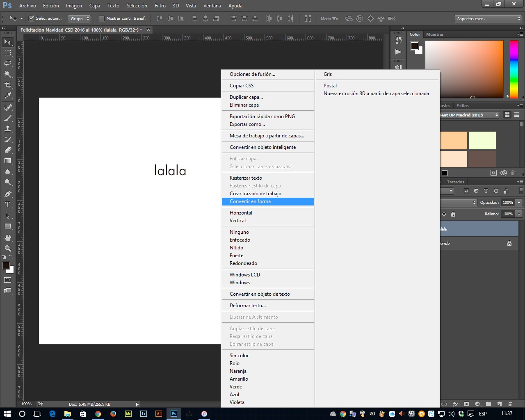525x420 pixels.
Task: Choose Duplicar capa... from context menu
Action: pos(268,97)
